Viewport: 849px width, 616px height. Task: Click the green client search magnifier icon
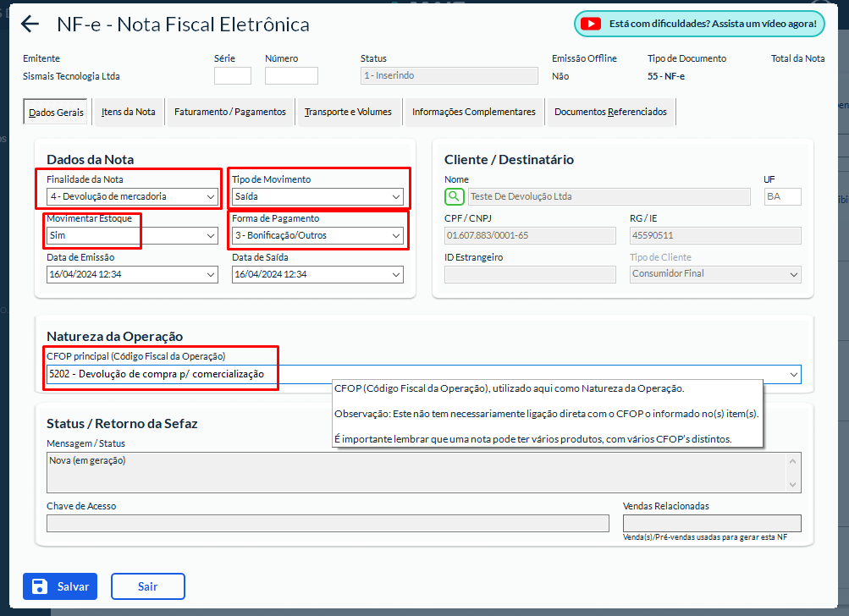(x=455, y=197)
